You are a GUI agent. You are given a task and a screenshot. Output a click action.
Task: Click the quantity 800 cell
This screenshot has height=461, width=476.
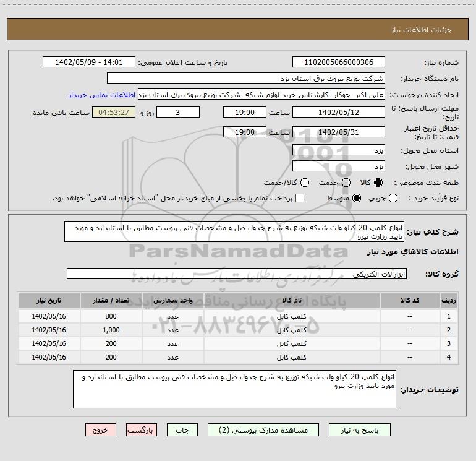(111, 316)
